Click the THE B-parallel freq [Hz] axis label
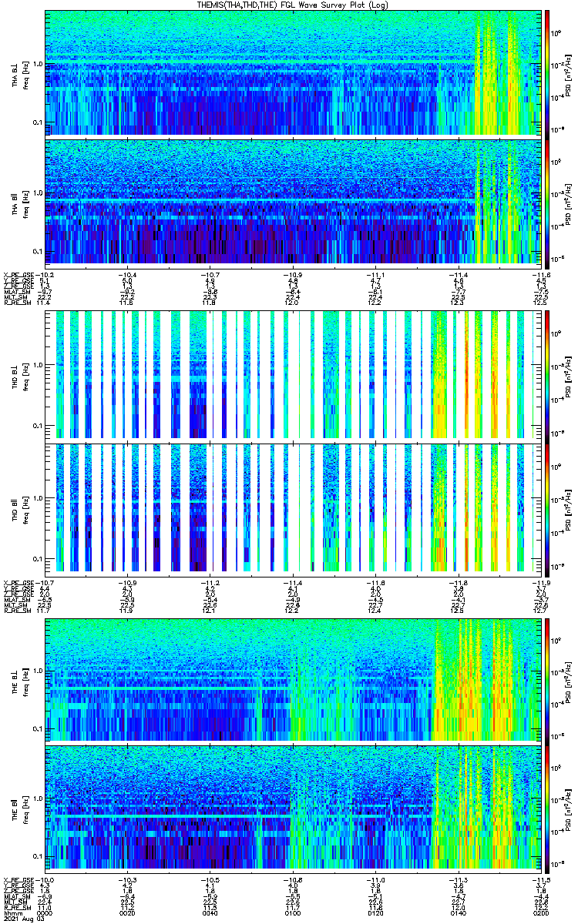This screenshot has height=924, width=578. click(x=25, y=809)
